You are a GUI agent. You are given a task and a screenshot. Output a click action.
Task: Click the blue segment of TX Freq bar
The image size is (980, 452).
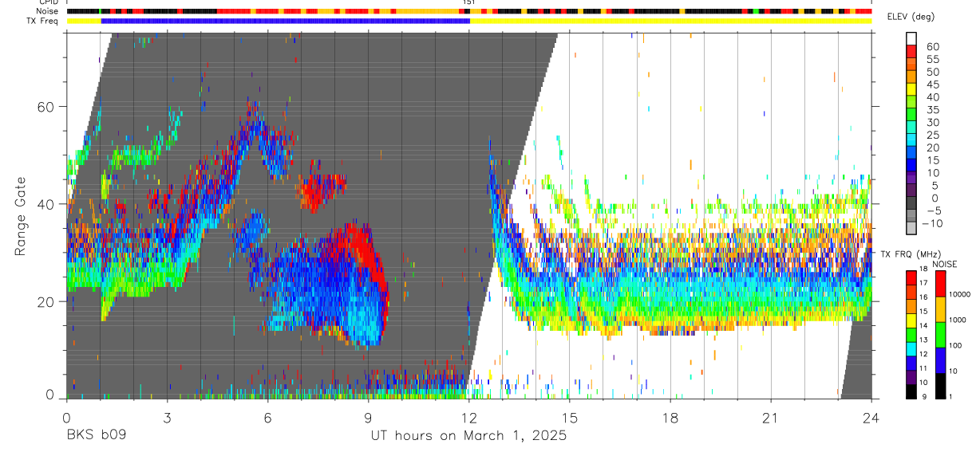point(285,21)
